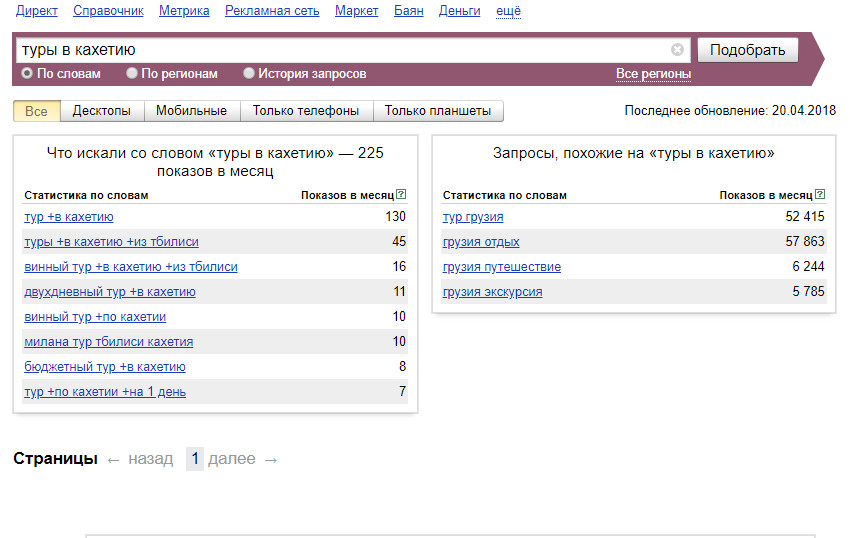Open the 'грузия отдых' similar query link

tap(481, 242)
